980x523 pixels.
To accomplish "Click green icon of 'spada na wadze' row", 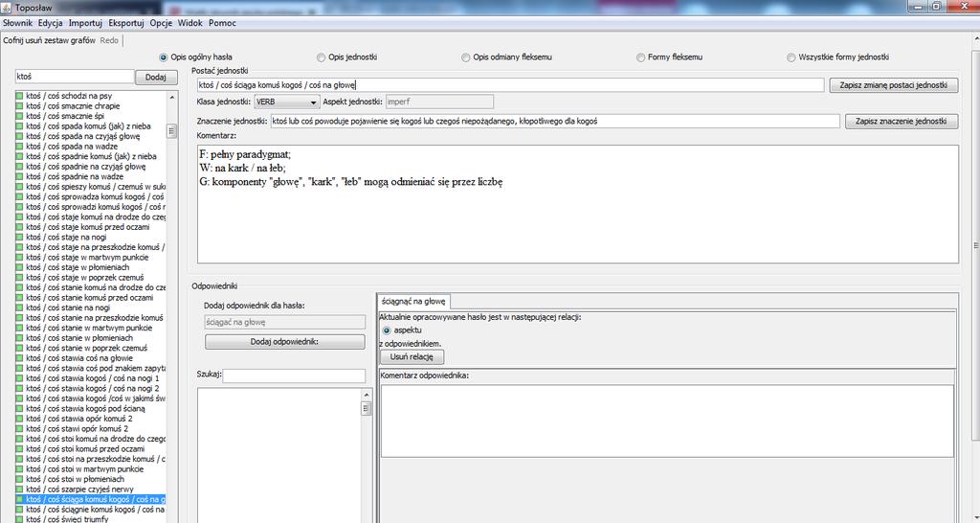I will (19, 146).
